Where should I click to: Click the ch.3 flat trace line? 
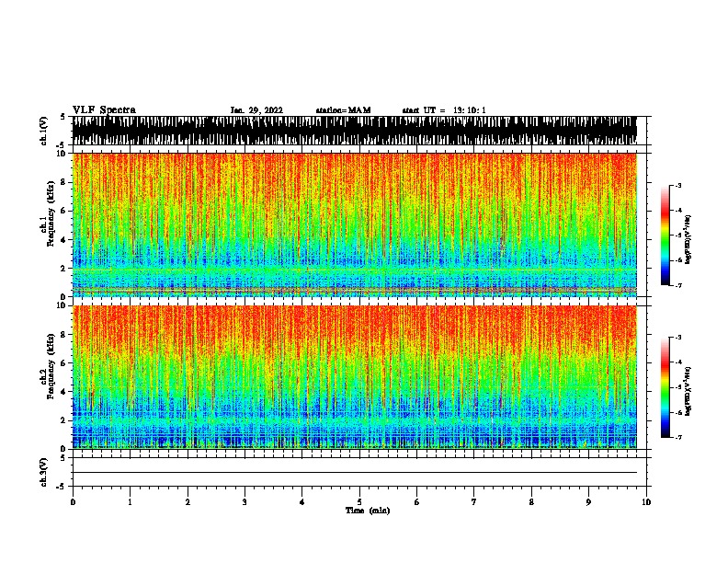pyautogui.click(x=355, y=473)
